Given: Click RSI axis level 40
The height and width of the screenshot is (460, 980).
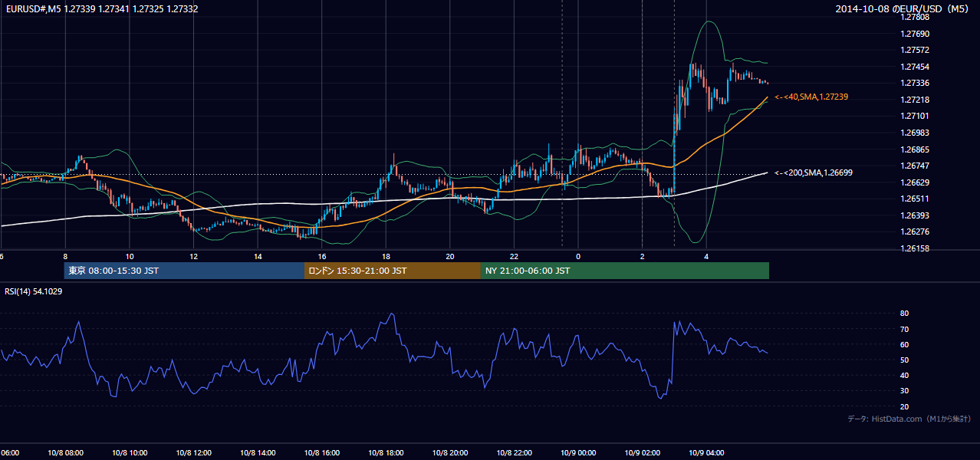Looking at the screenshot, I should 904,375.
